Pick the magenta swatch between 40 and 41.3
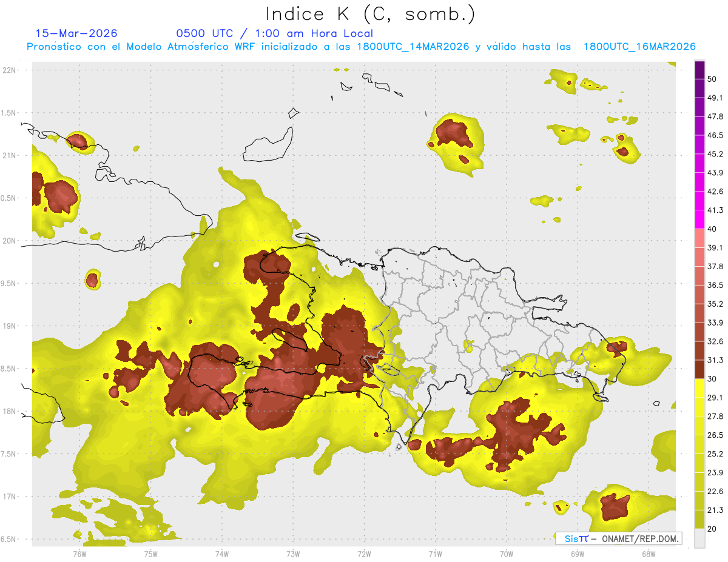This screenshot has width=728, height=562. click(699, 219)
